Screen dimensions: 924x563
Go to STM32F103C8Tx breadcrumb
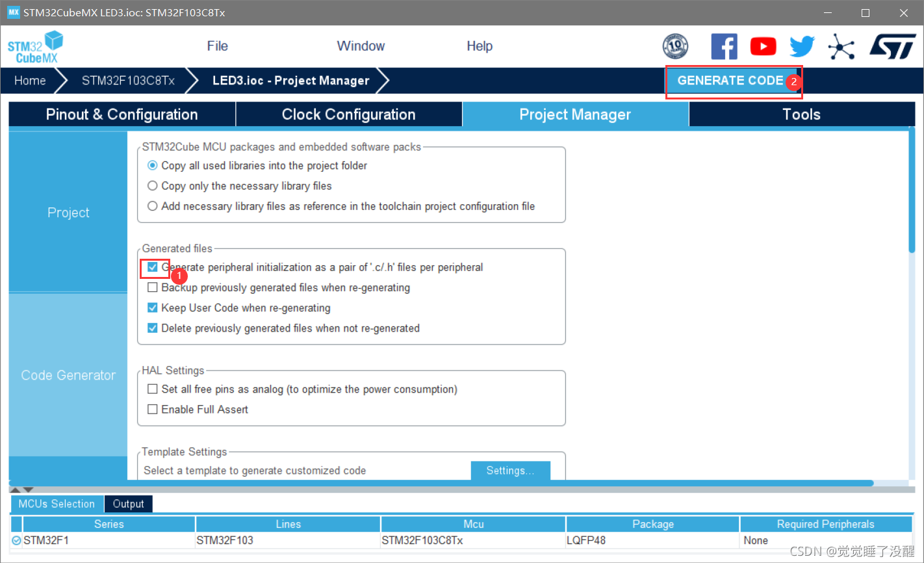(x=128, y=81)
